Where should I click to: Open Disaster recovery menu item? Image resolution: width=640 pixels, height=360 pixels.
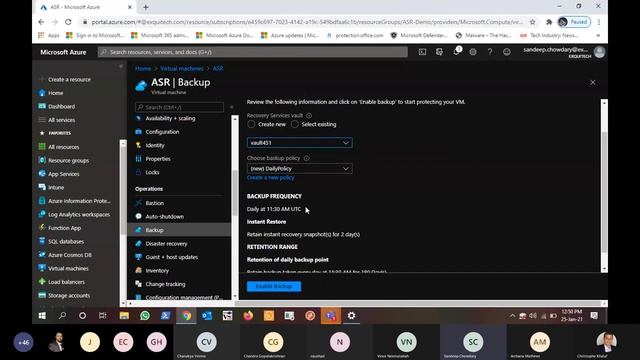click(166, 244)
